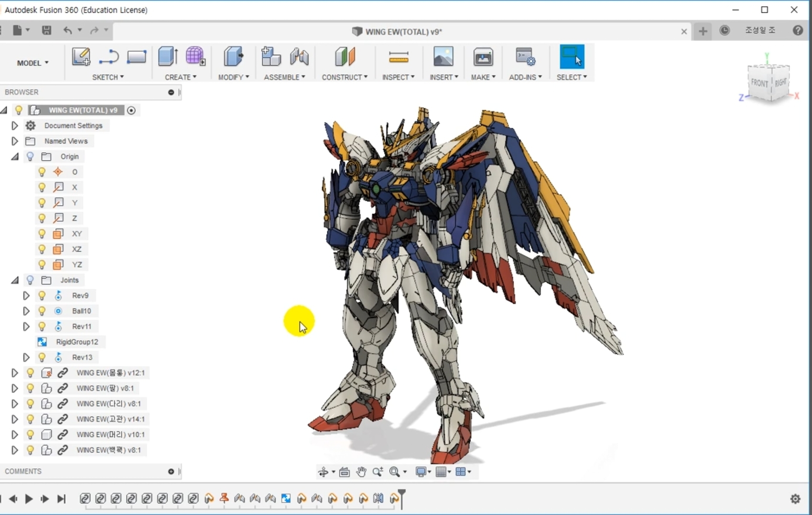
Task: Click the Joint icon in Assemble
Action: pyautogui.click(x=299, y=57)
